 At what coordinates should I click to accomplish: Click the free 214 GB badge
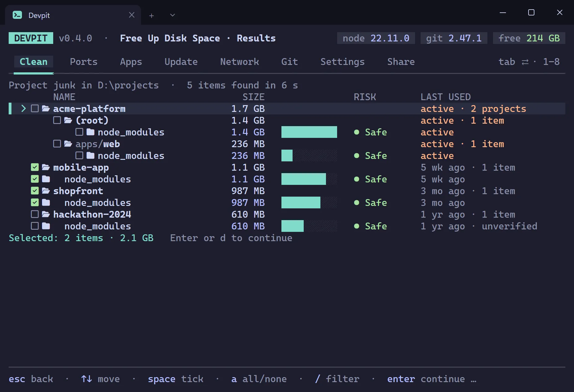coord(529,38)
